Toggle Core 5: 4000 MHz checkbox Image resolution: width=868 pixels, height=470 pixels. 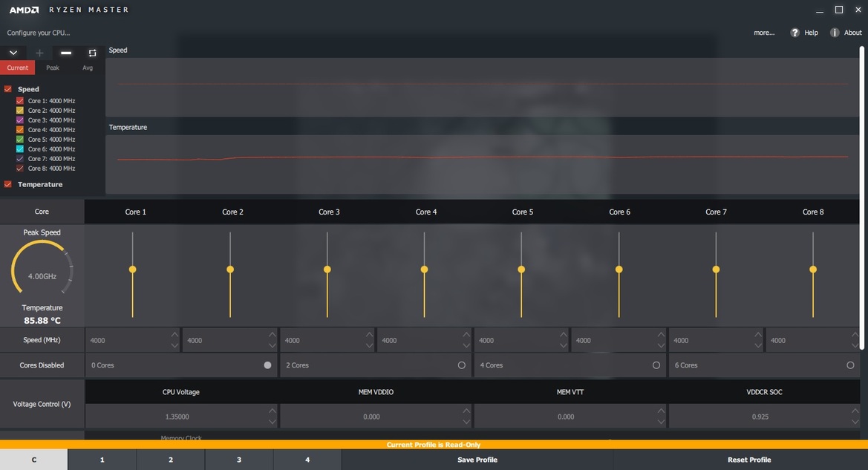20,139
